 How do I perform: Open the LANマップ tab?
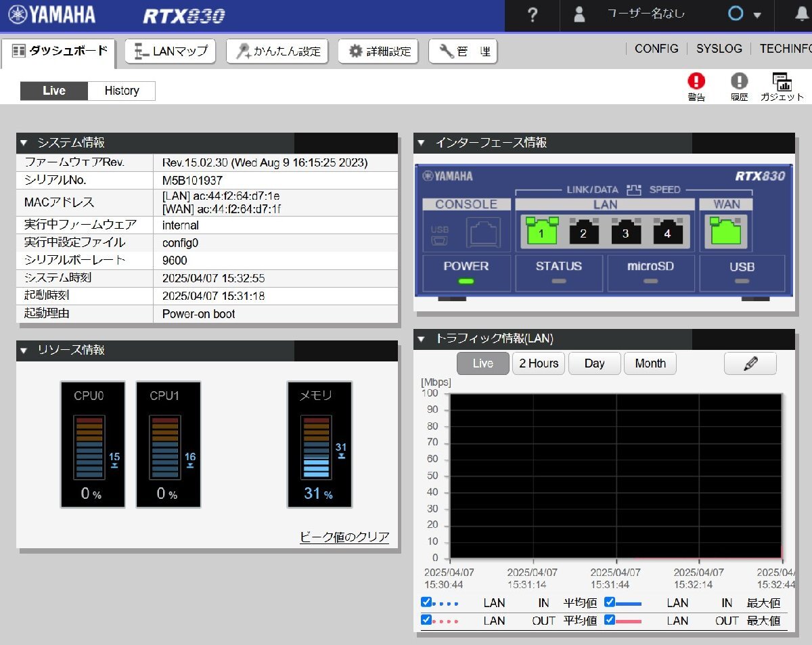click(x=170, y=51)
